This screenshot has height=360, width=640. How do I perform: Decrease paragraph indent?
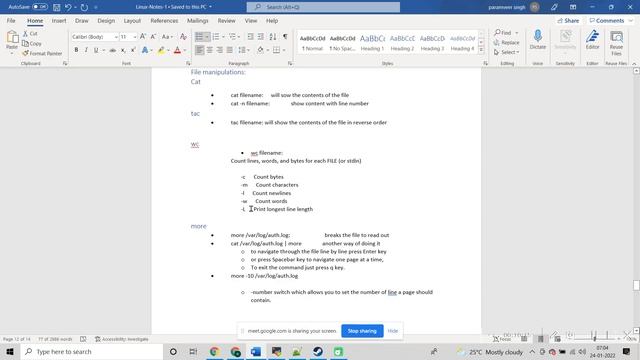click(250, 37)
